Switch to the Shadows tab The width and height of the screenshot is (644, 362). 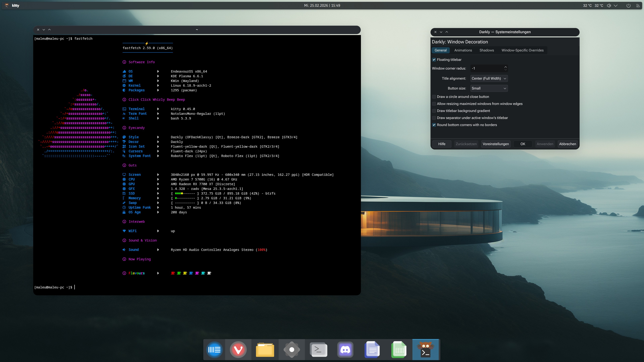(487, 50)
